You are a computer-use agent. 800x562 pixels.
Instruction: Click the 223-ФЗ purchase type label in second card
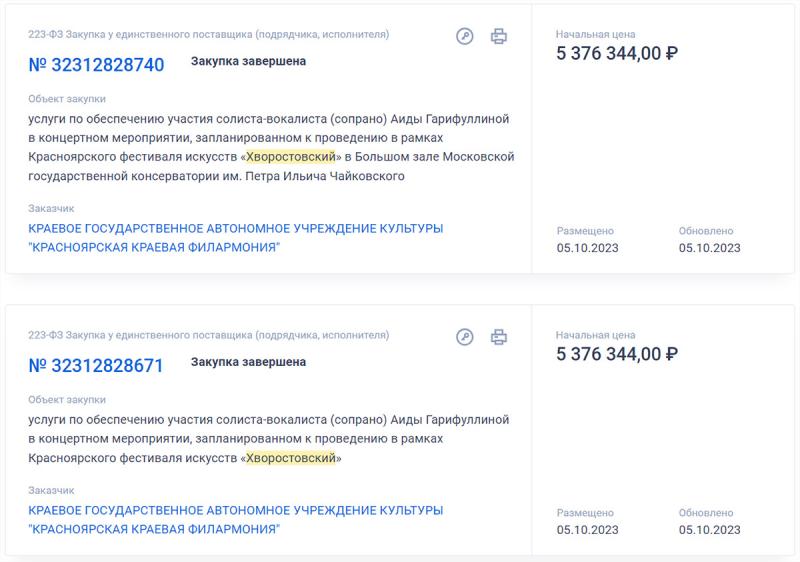pyautogui.click(x=209, y=335)
